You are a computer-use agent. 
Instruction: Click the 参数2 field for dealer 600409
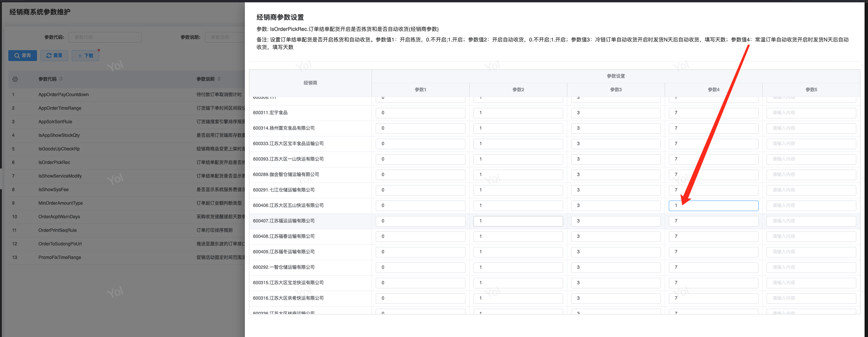point(518,252)
